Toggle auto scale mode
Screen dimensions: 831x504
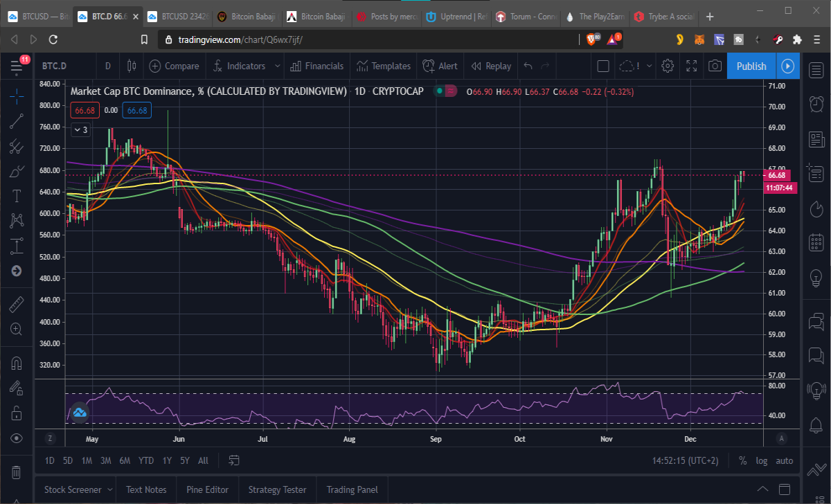(x=784, y=460)
